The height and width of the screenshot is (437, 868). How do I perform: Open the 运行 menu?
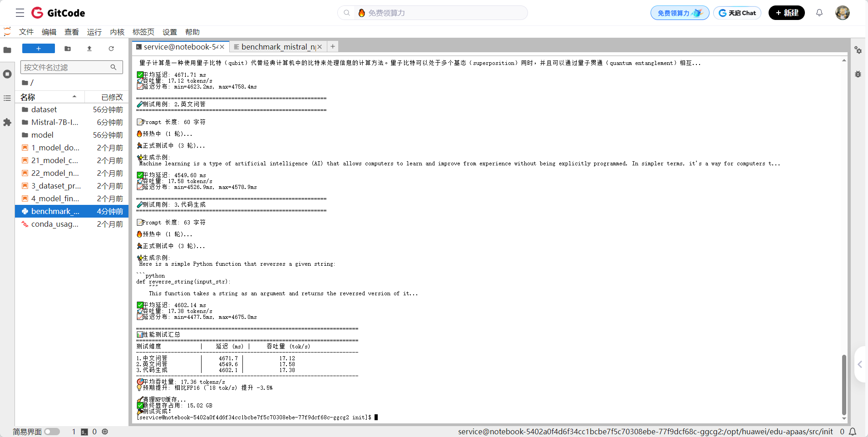[x=94, y=32]
